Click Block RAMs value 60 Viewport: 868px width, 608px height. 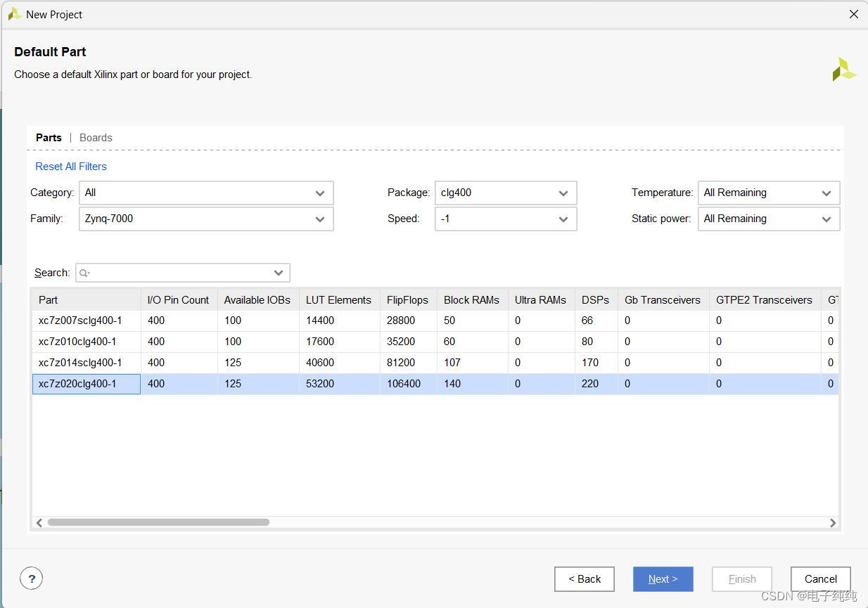[x=449, y=342]
